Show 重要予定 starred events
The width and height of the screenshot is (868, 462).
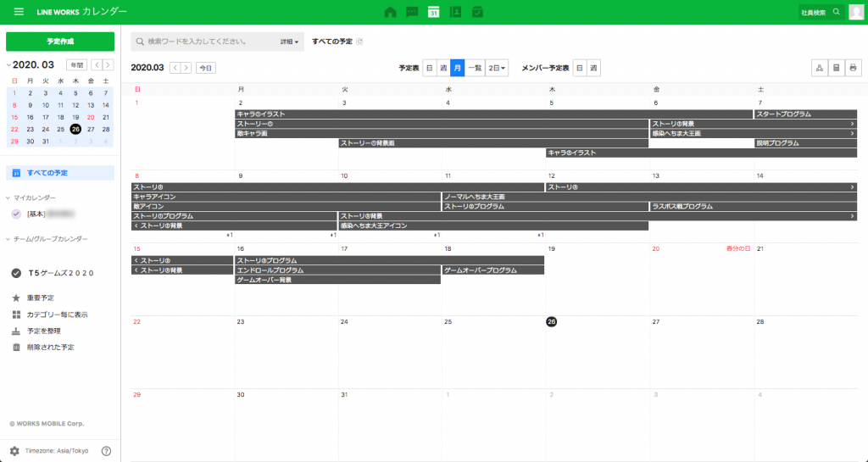(39, 298)
